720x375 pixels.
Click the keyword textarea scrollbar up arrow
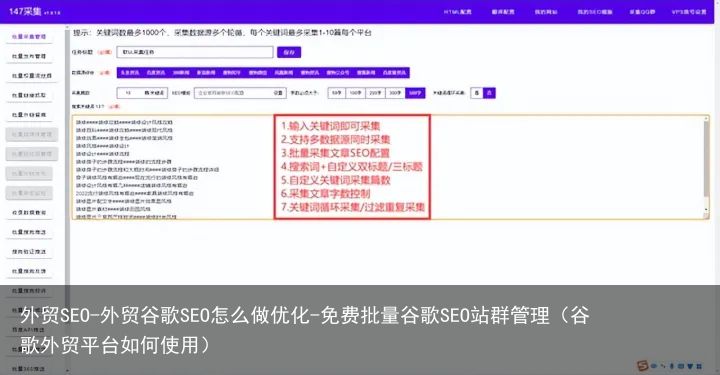tap(706, 119)
